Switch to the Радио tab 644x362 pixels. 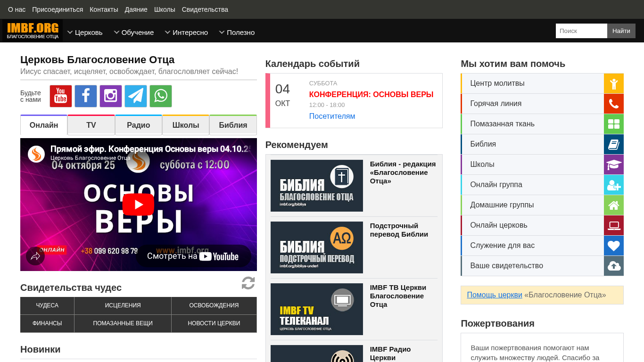pyautogui.click(x=139, y=125)
